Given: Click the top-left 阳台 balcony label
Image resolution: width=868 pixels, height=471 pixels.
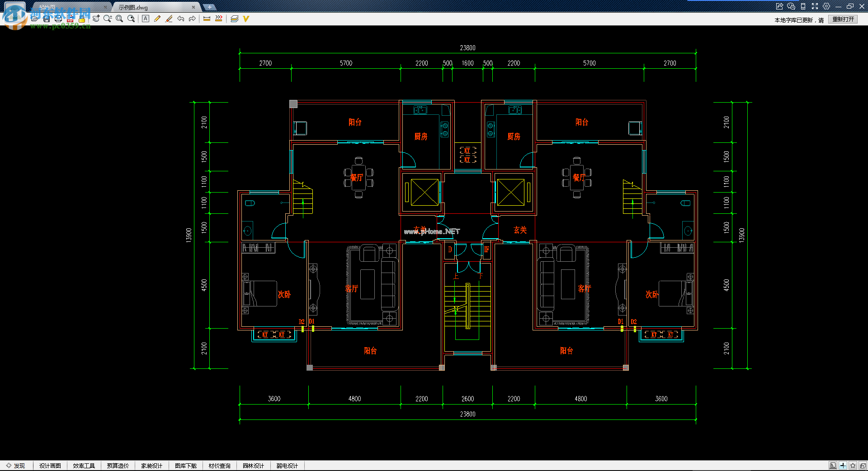Looking at the screenshot, I should [355, 122].
